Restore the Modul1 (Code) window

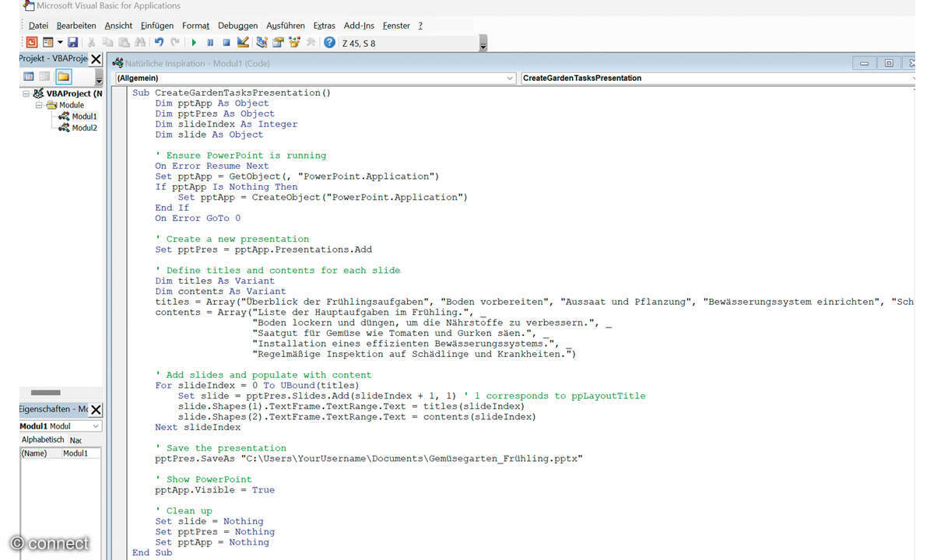point(888,63)
